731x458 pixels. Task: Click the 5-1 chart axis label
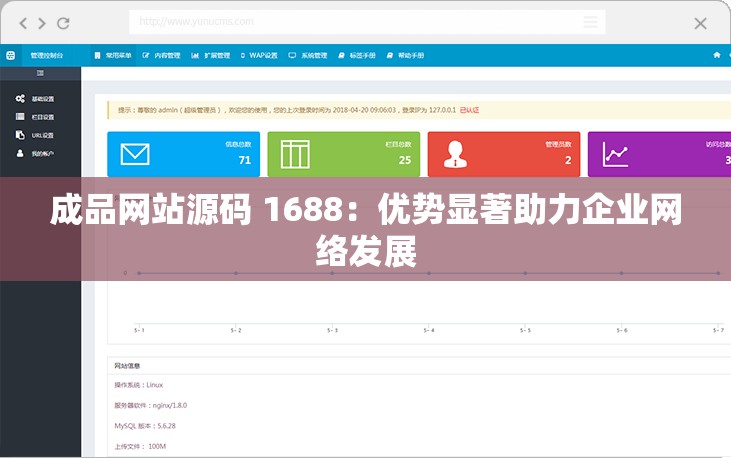(x=139, y=330)
